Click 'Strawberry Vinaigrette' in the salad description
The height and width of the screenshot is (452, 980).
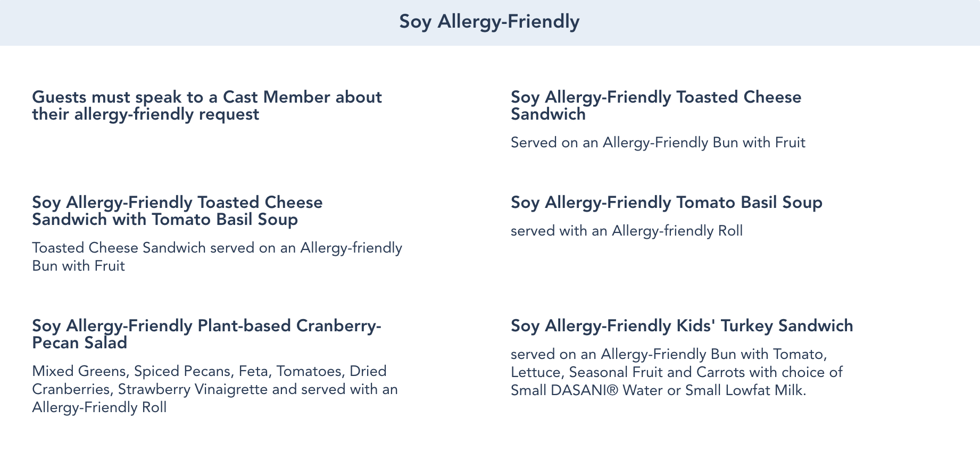click(193, 389)
